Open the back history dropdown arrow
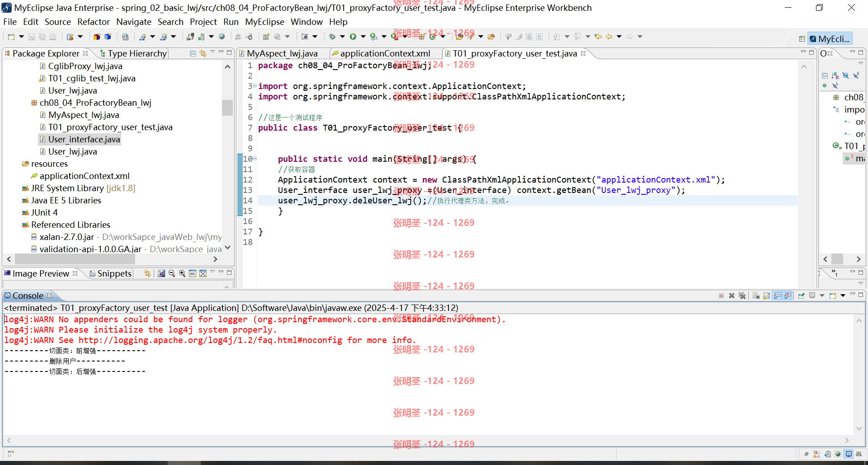 click(619, 37)
